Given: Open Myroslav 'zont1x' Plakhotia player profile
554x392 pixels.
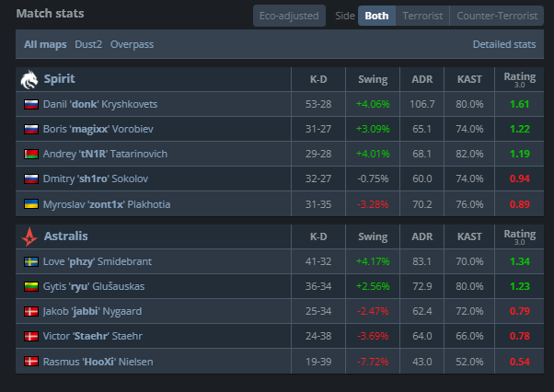Looking at the screenshot, I should (107, 204).
